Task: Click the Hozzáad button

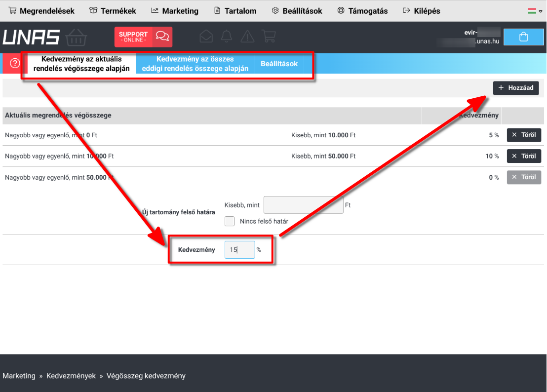Action: point(515,88)
